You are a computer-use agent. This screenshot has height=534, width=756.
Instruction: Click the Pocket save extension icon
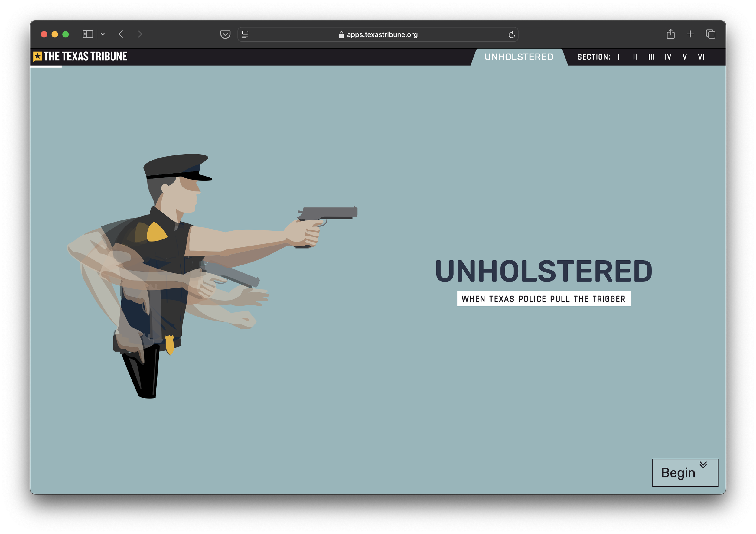[225, 34]
